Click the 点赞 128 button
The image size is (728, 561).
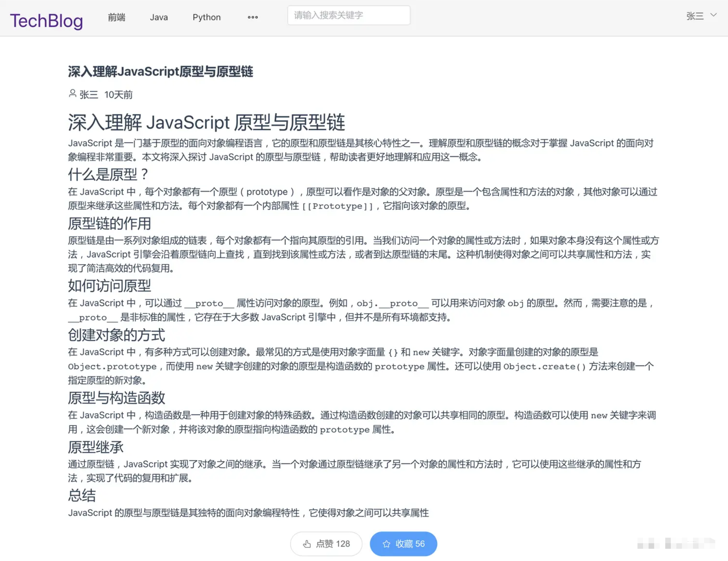pos(326,544)
